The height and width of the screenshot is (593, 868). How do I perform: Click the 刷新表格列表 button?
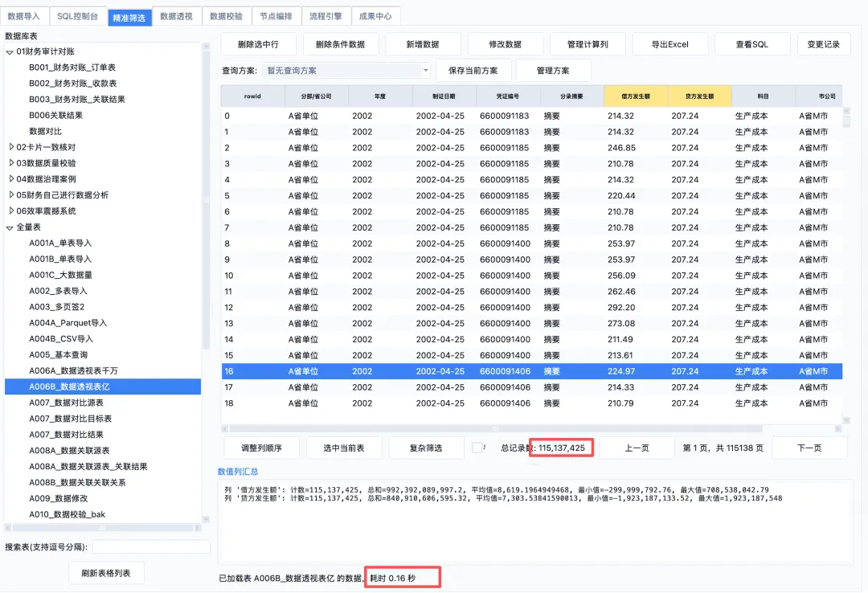coord(106,573)
